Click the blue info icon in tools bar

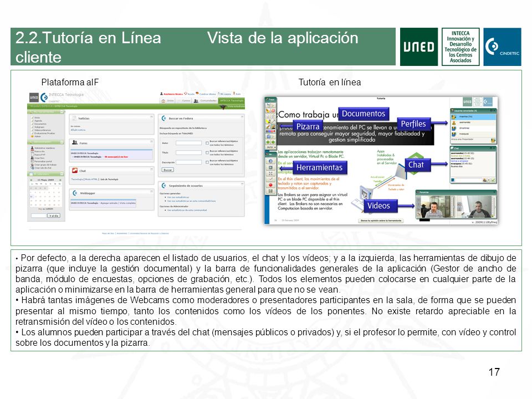click(270, 161)
